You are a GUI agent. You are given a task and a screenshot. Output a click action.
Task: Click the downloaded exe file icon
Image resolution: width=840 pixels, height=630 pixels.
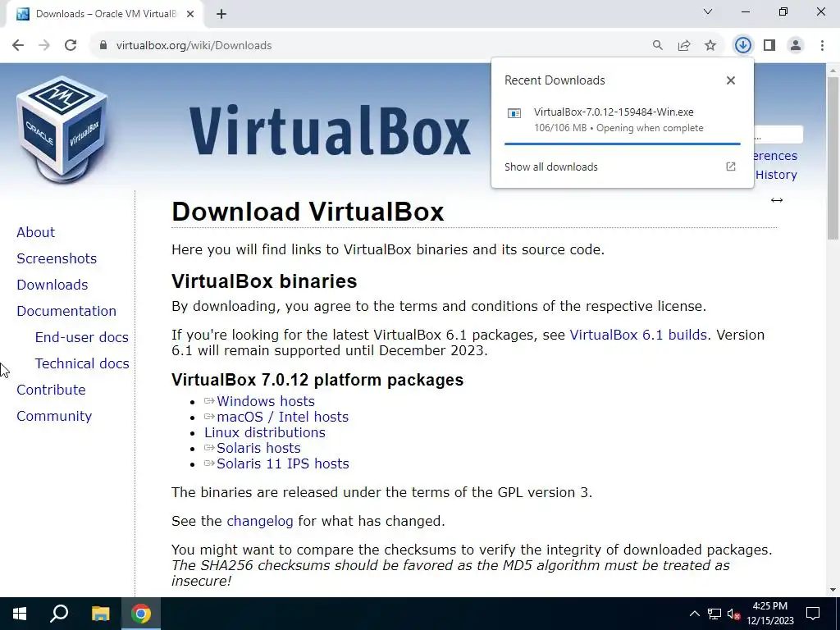coord(514,113)
